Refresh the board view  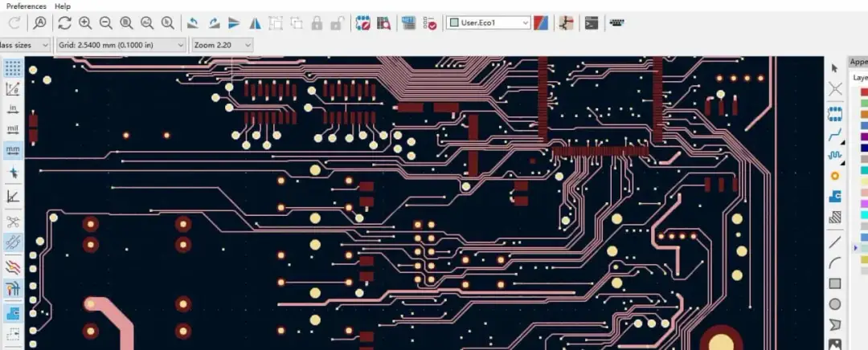point(65,22)
